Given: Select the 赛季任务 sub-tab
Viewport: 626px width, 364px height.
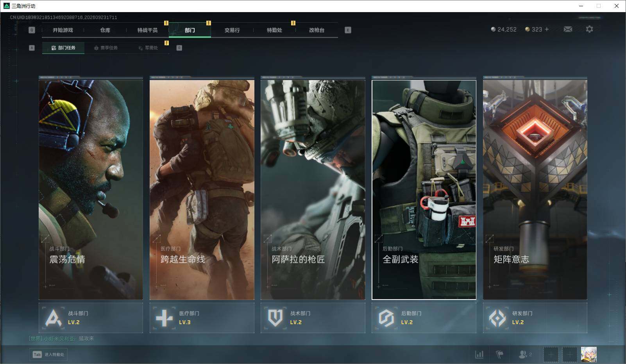Looking at the screenshot, I should pyautogui.click(x=106, y=48).
